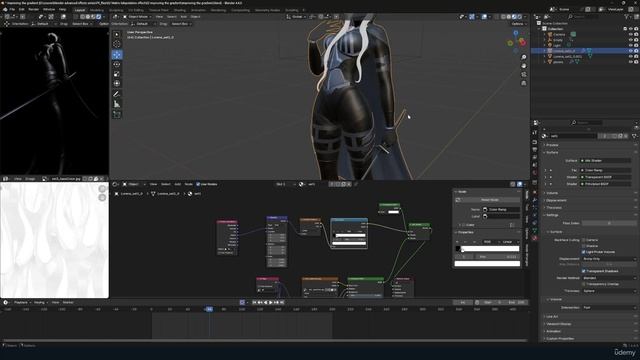Select the Rotate tool in viewport toolbar
640x360 pixels.
tap(117, 64)
